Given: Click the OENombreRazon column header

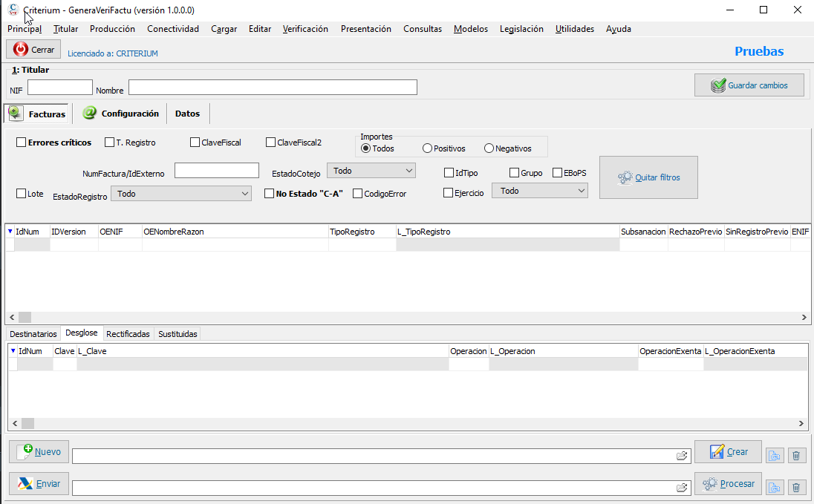Looking at the screenshot, I should [x=235, y=232].
